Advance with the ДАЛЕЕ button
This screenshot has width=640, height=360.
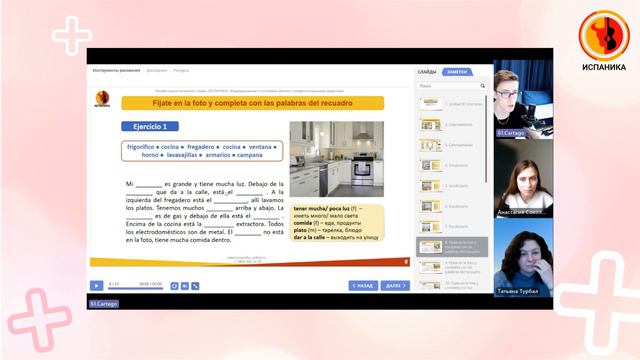[x=395, y=286]
